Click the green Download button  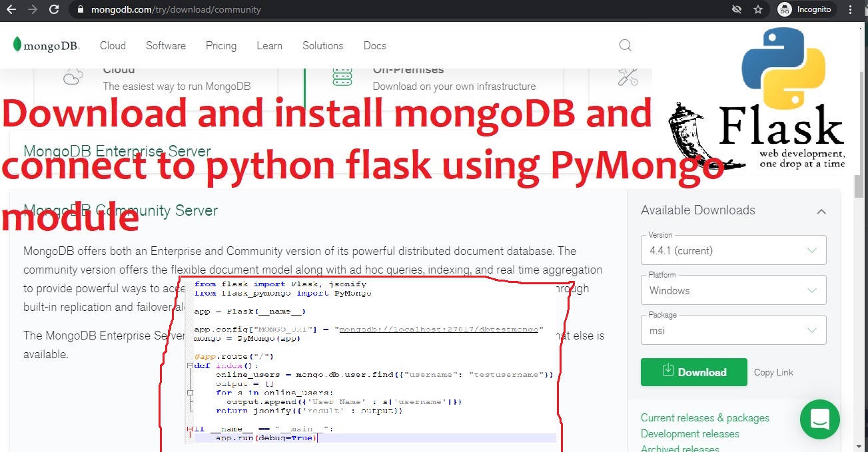[x=693, y=372]
